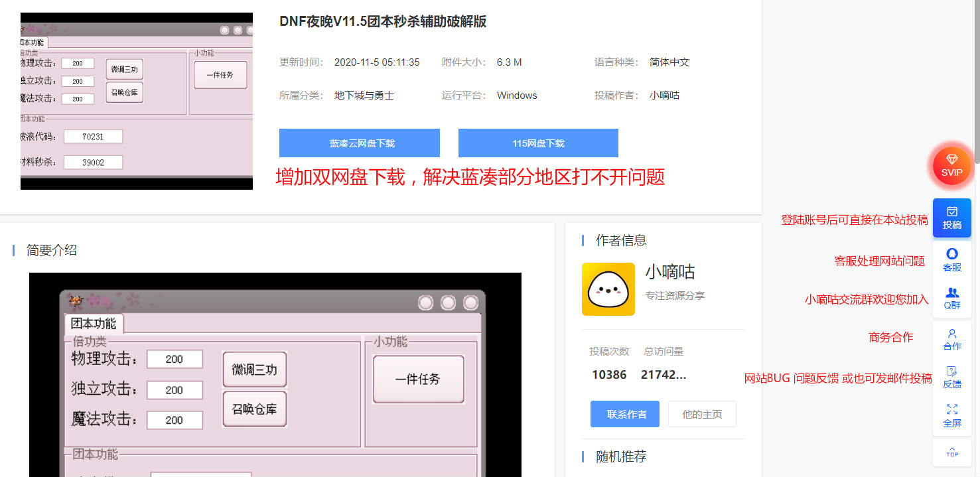
Task: Click the Q群 QQ group icon
Action: click(x=952, y=298)
